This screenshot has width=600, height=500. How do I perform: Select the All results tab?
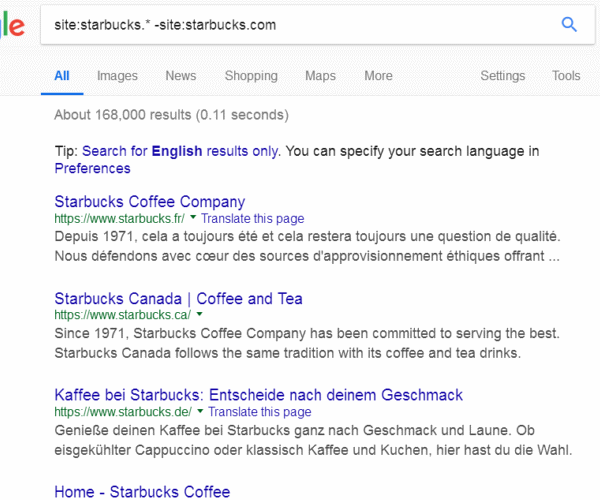coord(62,76)
